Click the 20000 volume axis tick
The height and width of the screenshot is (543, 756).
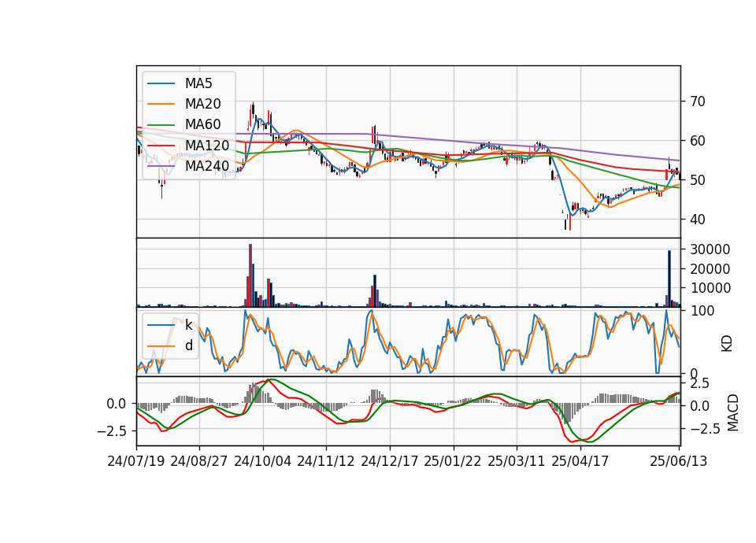point(710,269)
